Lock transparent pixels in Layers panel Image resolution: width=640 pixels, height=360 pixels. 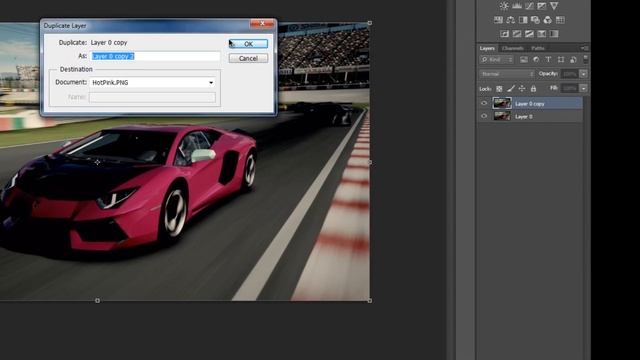[x=499, y=88]
